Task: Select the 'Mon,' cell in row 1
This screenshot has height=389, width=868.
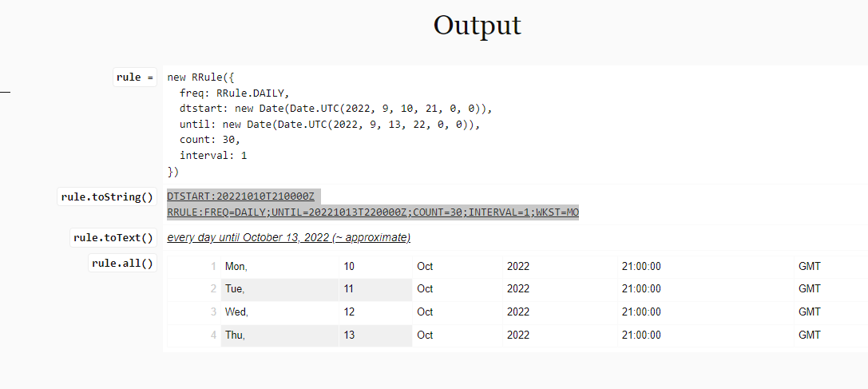Action: pyautogui.click(x=279, y=267)
